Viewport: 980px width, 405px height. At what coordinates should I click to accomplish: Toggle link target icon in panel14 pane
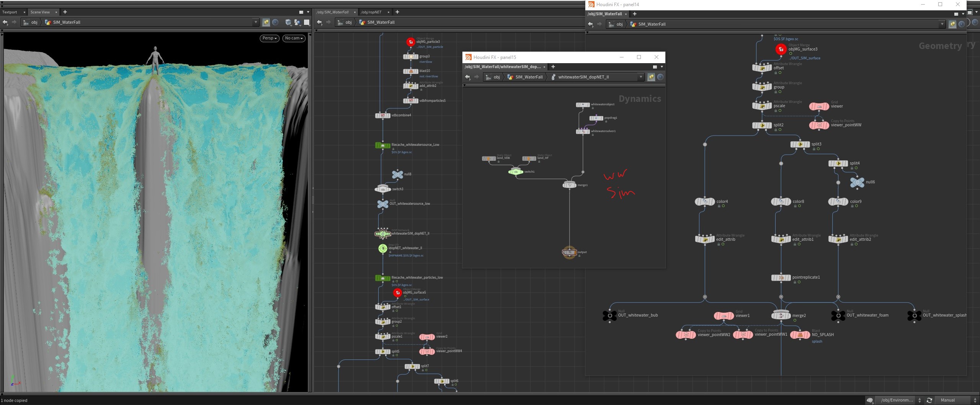962,24
